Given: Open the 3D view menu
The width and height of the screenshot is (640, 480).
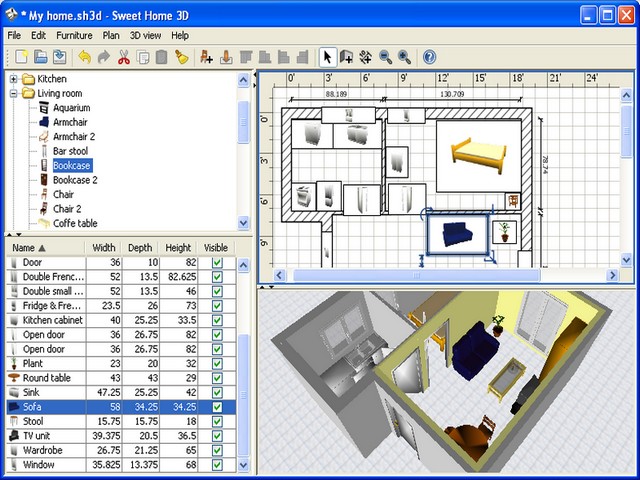Looking at the screenshot, I should [x=145, y=36].
